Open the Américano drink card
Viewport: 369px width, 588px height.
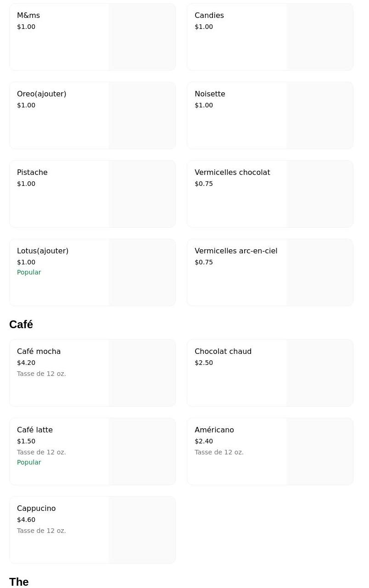pos(237,451)
